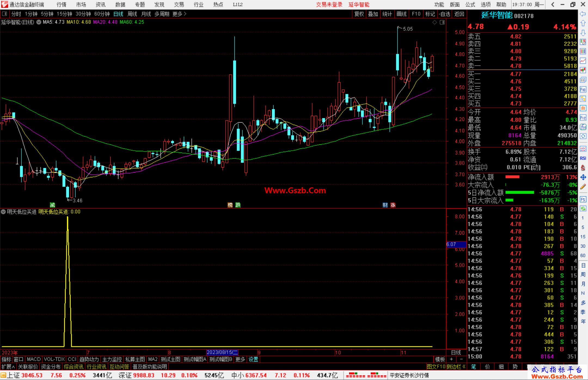Click the trend line chart sidebar icon

(583, 61)
